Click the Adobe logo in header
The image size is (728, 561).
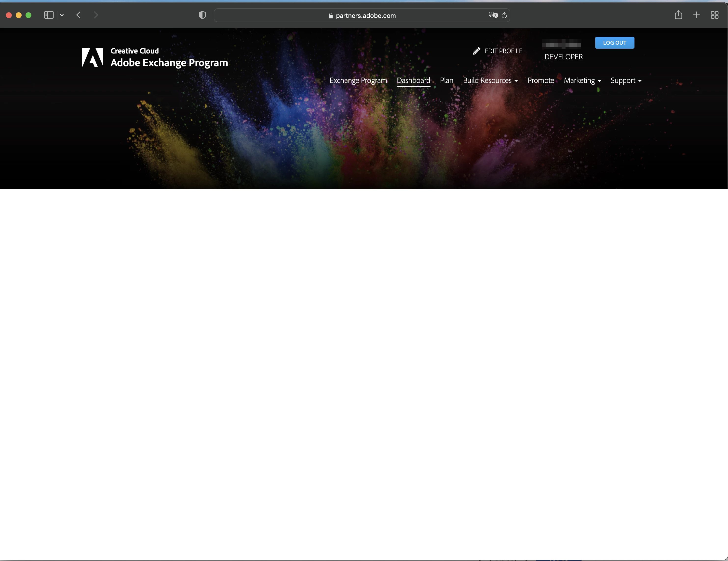93,58
